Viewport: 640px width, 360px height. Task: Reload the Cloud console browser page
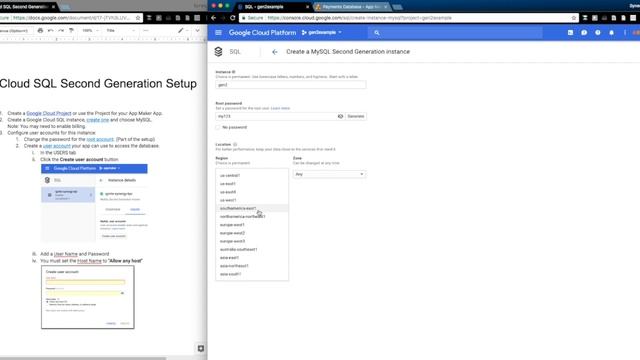[233, 18]
